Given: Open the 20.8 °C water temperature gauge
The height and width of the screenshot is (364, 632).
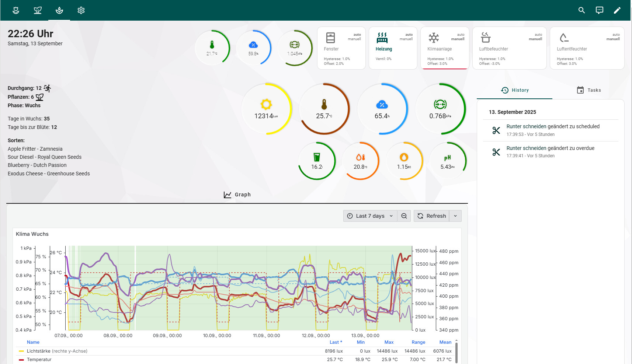Looking at the screenshot, I should [361, 161].
